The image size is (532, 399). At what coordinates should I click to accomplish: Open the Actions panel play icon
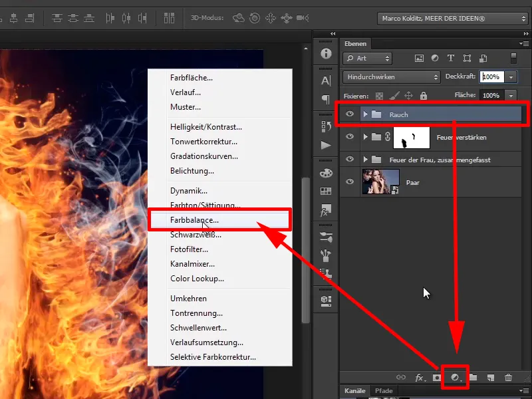click(x=326, y=146)
